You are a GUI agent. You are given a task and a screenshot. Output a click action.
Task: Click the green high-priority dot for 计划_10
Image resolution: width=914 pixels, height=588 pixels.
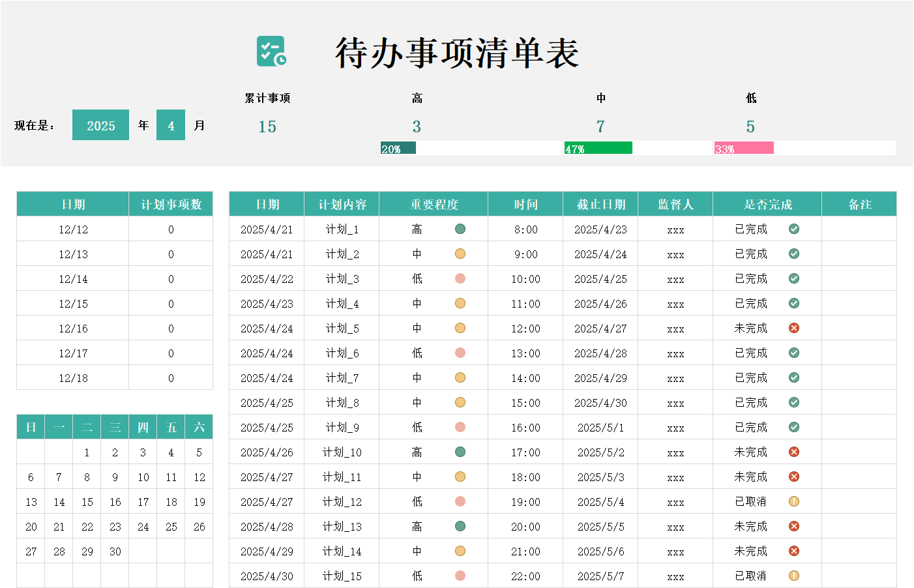460,452
